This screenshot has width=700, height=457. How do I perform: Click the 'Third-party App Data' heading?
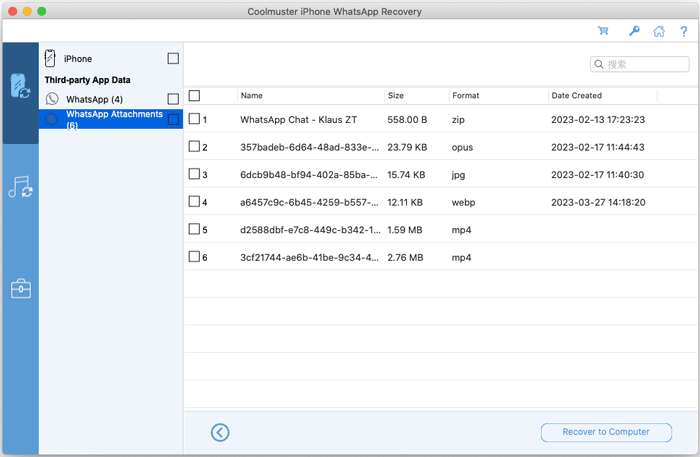tap(88, 80)
